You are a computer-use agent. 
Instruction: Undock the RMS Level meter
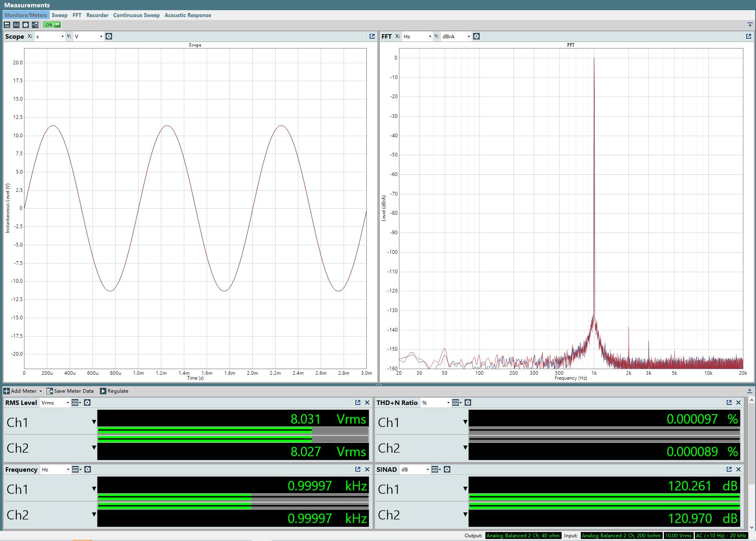pos(358,402)
